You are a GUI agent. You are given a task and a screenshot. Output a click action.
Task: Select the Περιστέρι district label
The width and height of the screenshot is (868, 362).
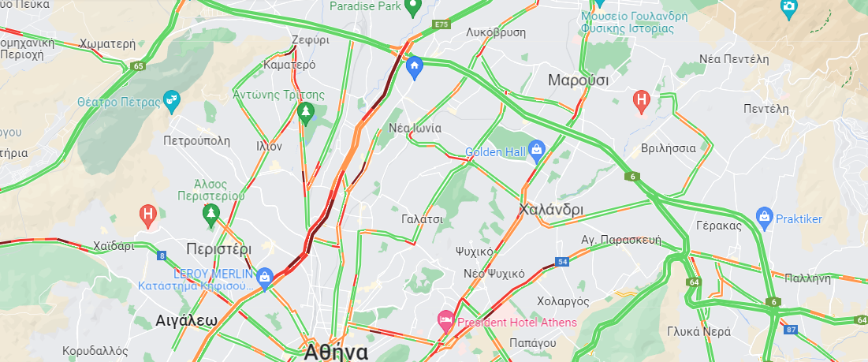coord(218,248)
